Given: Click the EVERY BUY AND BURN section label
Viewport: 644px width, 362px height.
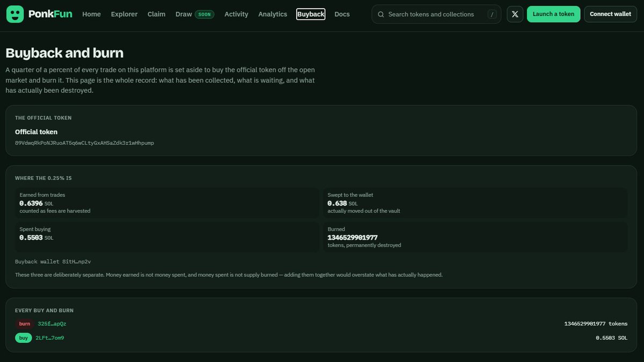Looking at the screenshot, I should pos(44,311).
